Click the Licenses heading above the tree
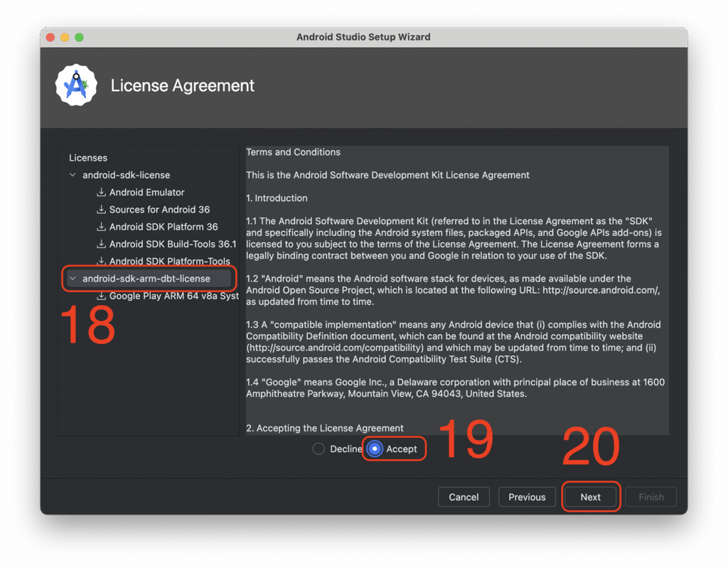Viewport: 728px width, 568px height. pyautogui.click(x=88, y=158)
